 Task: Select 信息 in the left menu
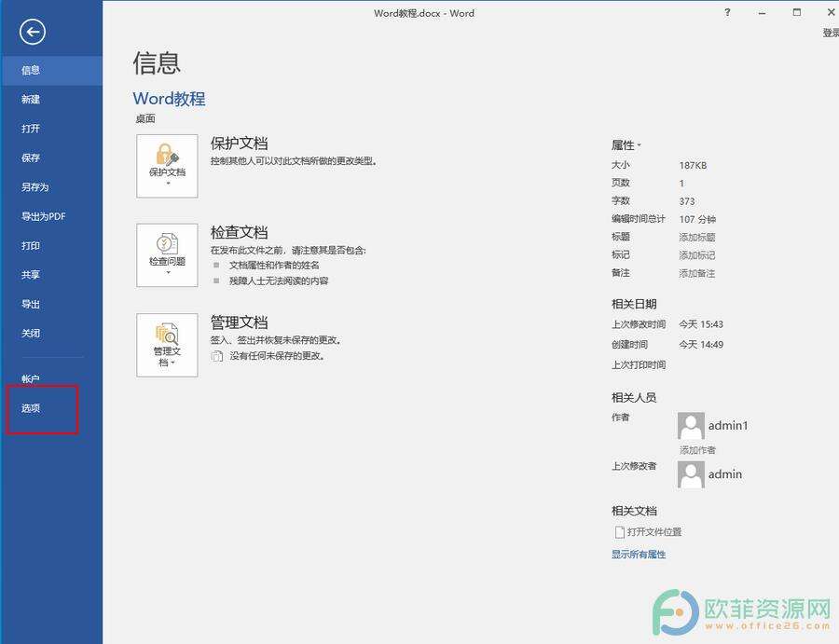tap(51, 70)
